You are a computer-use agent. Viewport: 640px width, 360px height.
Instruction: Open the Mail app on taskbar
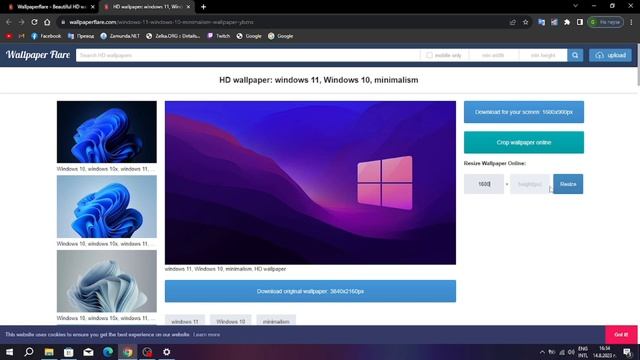pyautogui.click(x=88, y=352)
